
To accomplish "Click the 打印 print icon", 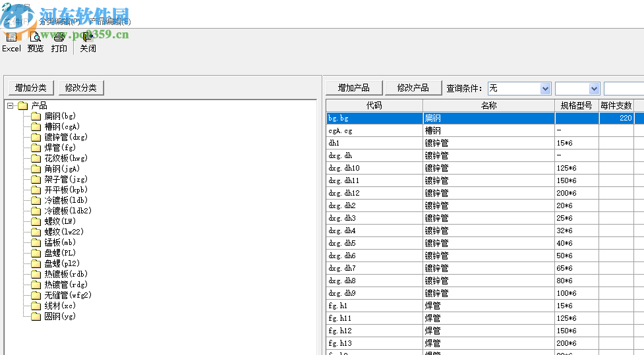I will (x=59, y=38).
